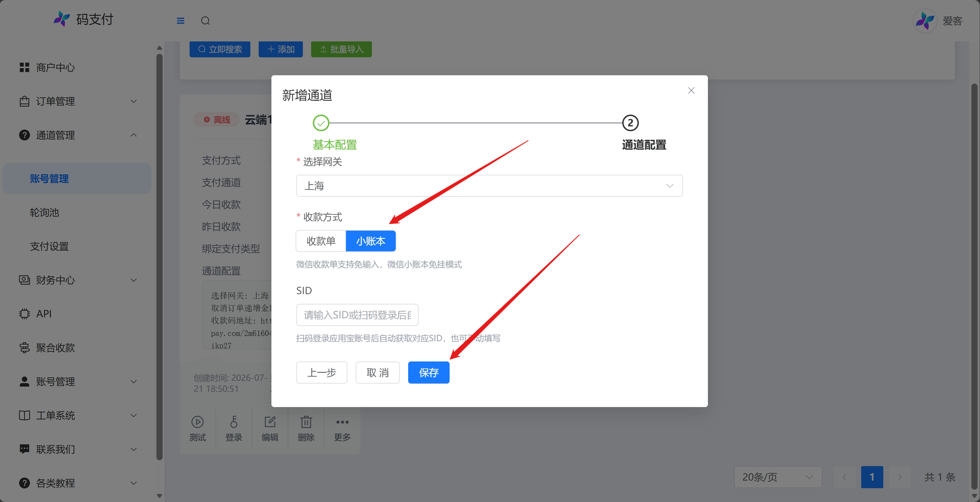Click the blue 保存 button

[x=429, y=372]
